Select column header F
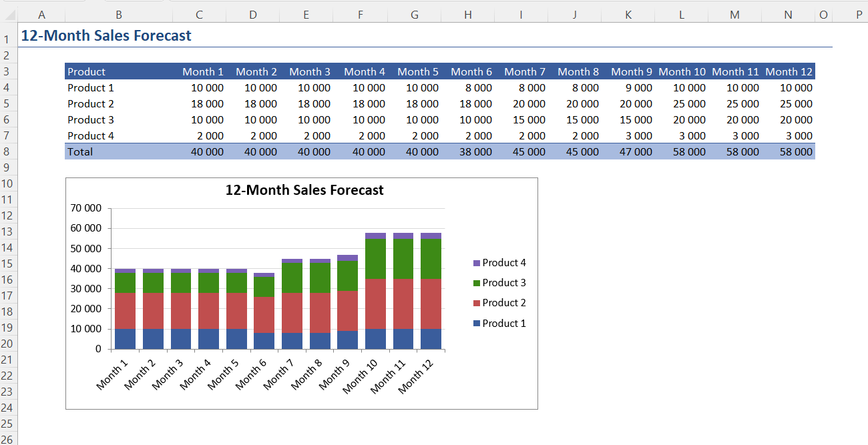Image resolution: width=868 pixels, height=445 pixels. [361, 15]
